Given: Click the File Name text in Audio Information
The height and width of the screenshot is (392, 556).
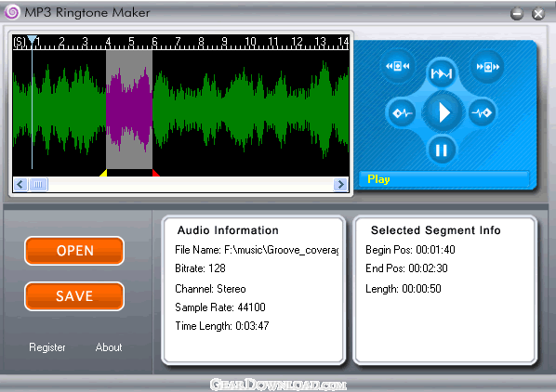Looking at the screenshot, I should (257, 250).
